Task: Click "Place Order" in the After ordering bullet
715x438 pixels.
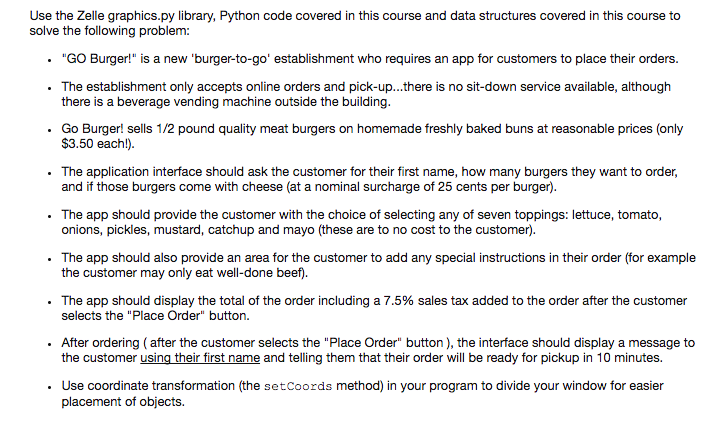Action: click(x=363, y=343)
